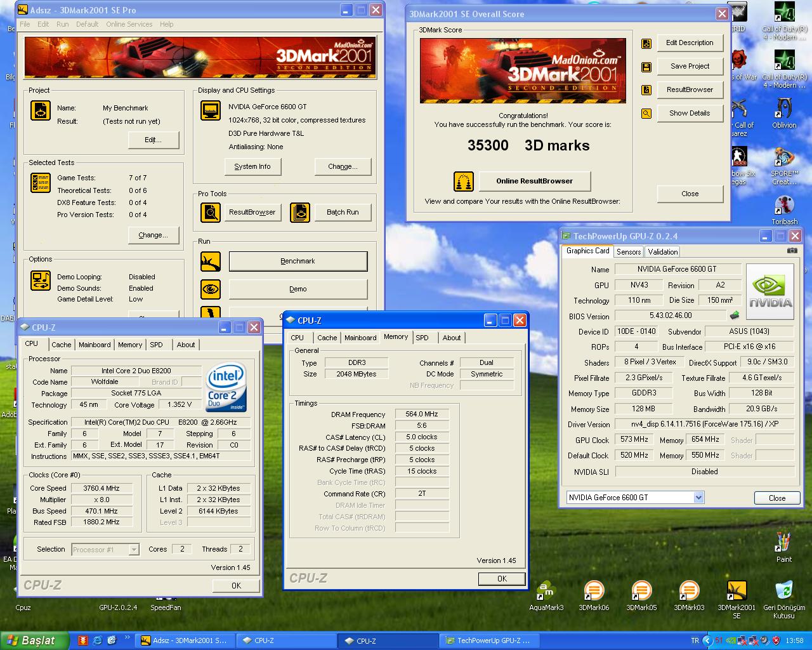Click the Project icon in 3DMark
This screenshot has height=650, width=812.
click(x=41, y=110)
